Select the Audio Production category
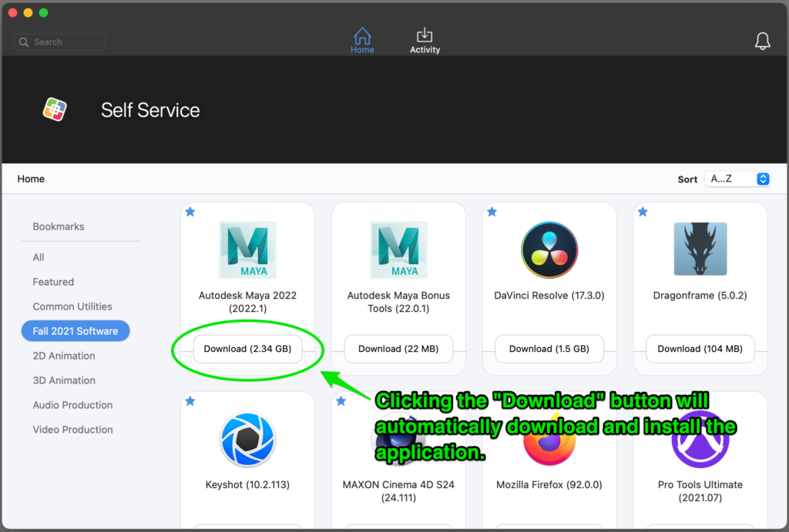This screenshot has width=789, height=532. click(72, 405)
